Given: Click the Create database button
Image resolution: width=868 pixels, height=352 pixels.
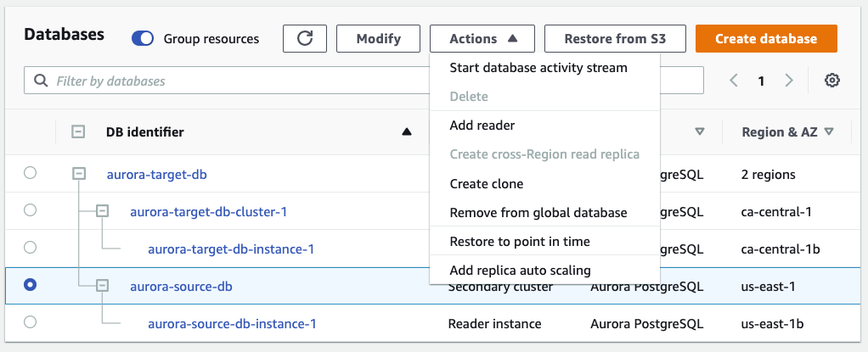Looking at the screenshot, I should pyautogui.click(x=766, y=39).
